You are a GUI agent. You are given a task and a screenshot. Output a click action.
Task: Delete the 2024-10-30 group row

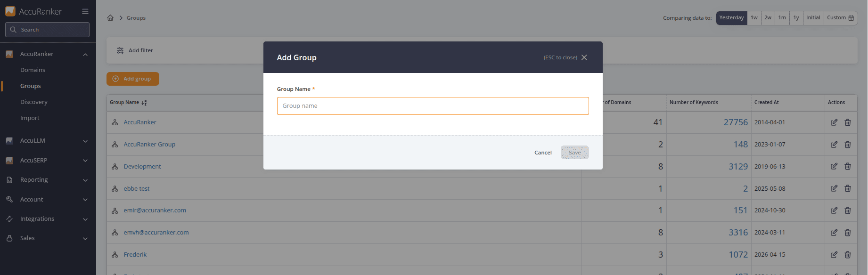848,210
